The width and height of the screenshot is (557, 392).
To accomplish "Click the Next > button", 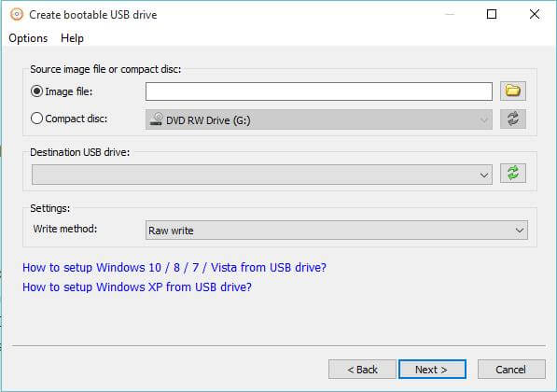I will click(x=432, y=370).
